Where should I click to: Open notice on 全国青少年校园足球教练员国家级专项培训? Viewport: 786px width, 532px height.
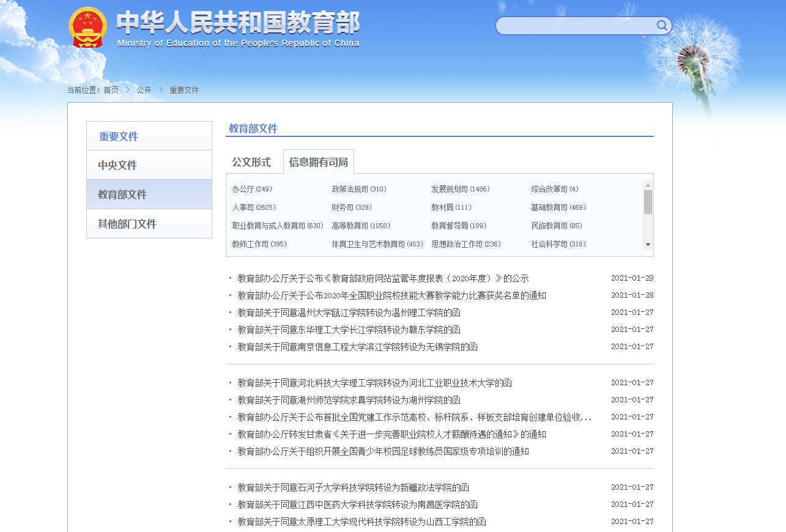[x=384, y=451]
